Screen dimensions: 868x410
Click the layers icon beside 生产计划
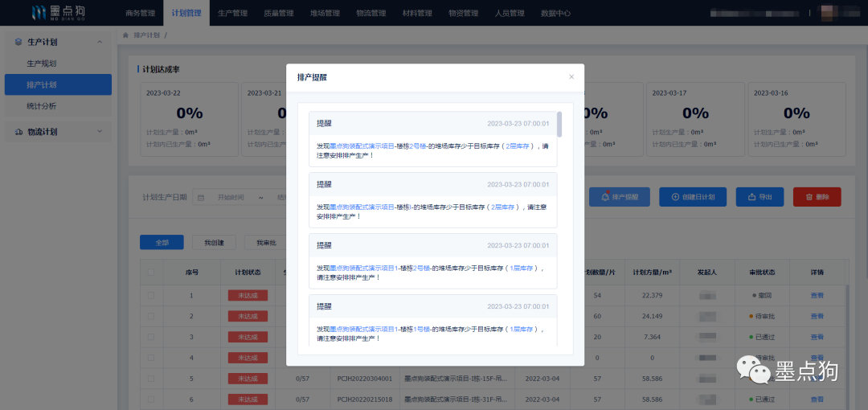point(18,42)
